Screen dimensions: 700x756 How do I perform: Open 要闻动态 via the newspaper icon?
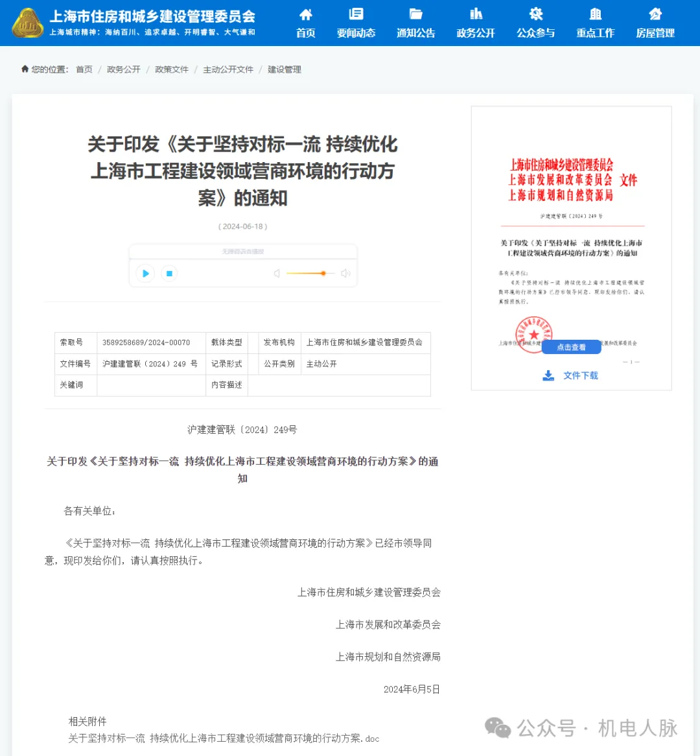355,14
